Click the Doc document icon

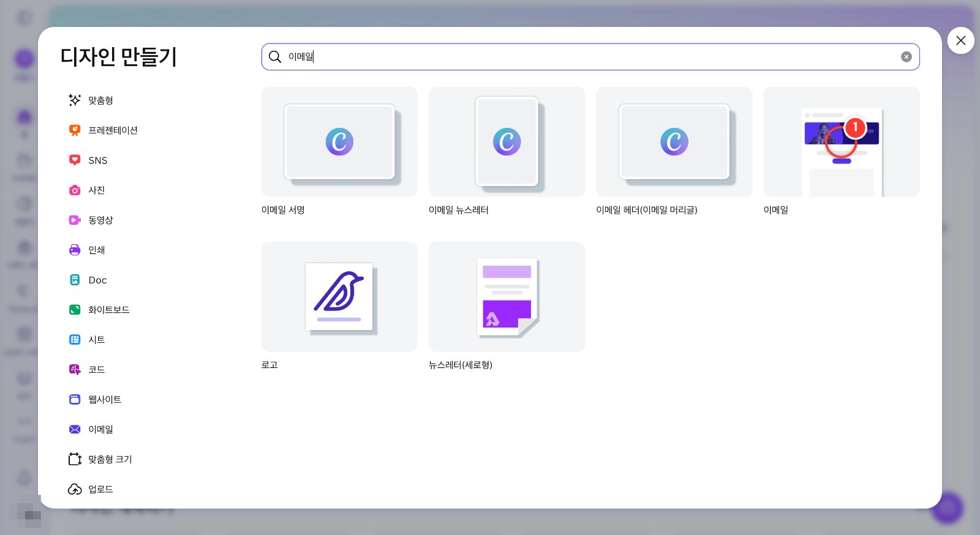click(x=75, y=280)
